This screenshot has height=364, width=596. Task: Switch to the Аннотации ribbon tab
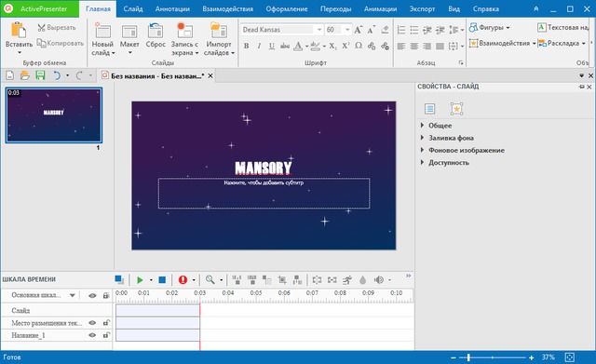(172, 8)
